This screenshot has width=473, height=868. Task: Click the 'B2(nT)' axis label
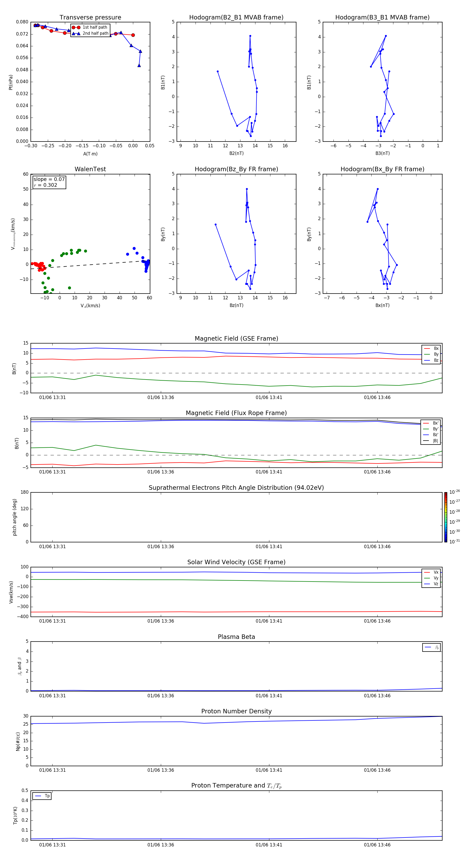[236, 153]
